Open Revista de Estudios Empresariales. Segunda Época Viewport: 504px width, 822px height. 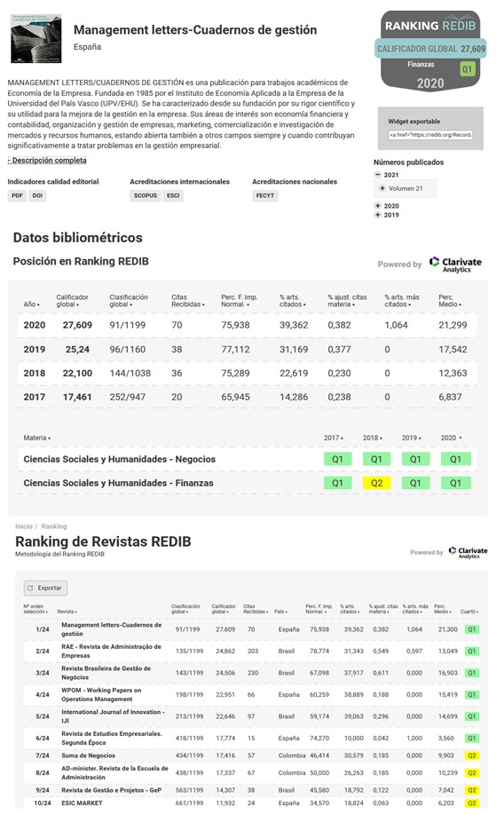click(112, 739)
